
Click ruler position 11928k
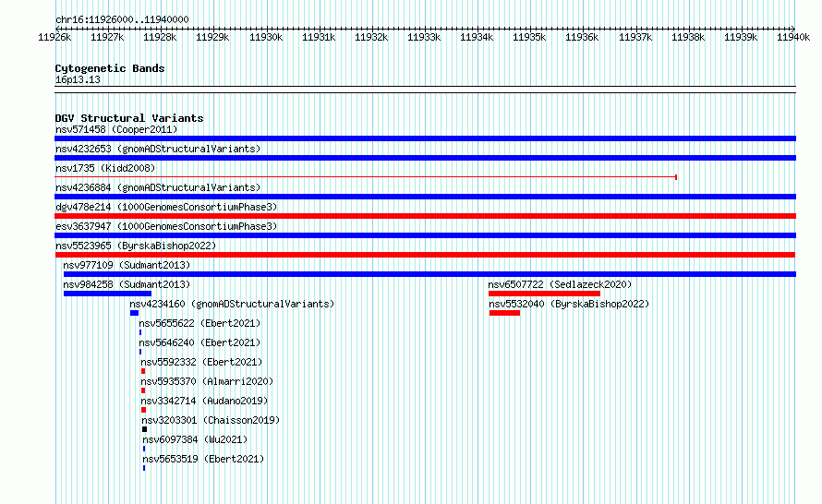tap(160, 37)
